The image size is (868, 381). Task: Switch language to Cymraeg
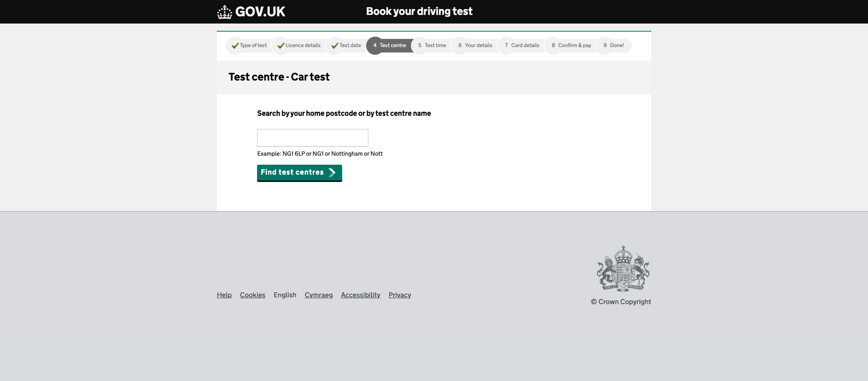[x=319, y=295]
